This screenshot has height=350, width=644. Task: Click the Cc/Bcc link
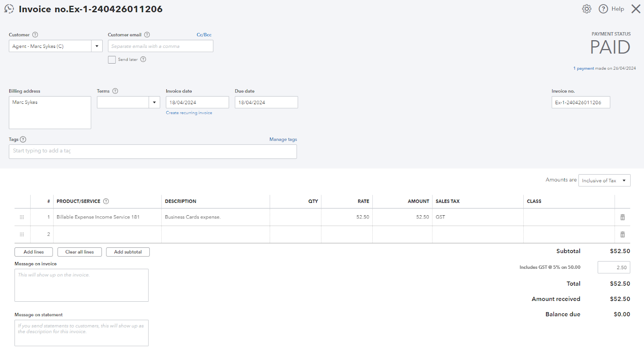pyautogui.click(x=204, y=35)
